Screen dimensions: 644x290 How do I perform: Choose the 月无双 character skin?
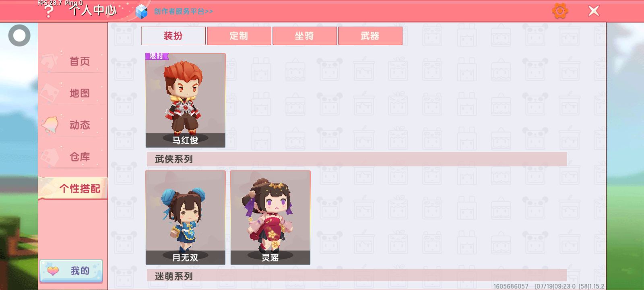click(x=185, y=217)
